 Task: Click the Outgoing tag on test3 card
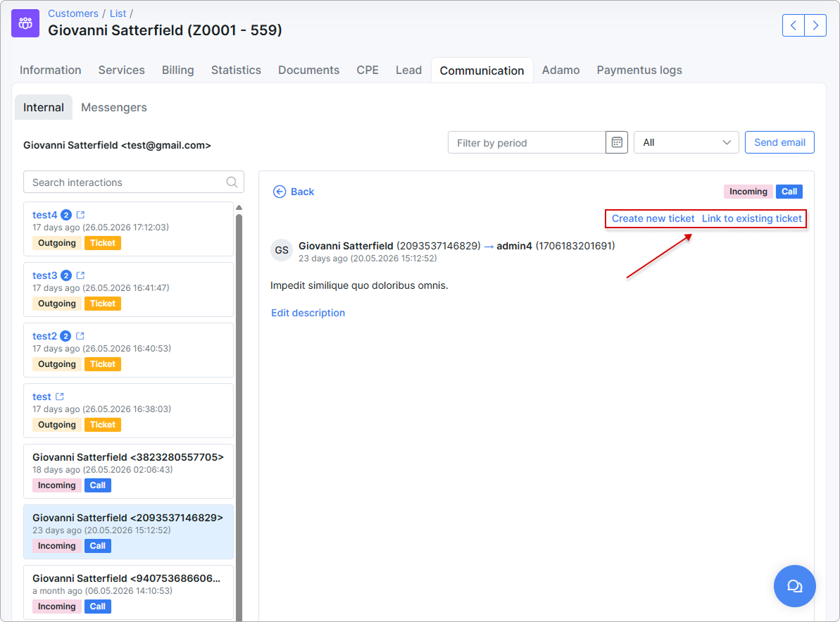click(x=57, y=304)
